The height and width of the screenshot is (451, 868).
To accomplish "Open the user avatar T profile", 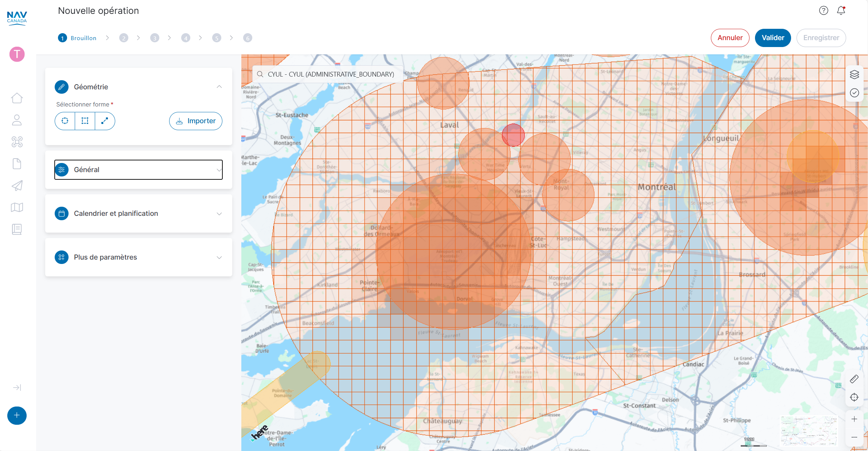I will 17,54.
